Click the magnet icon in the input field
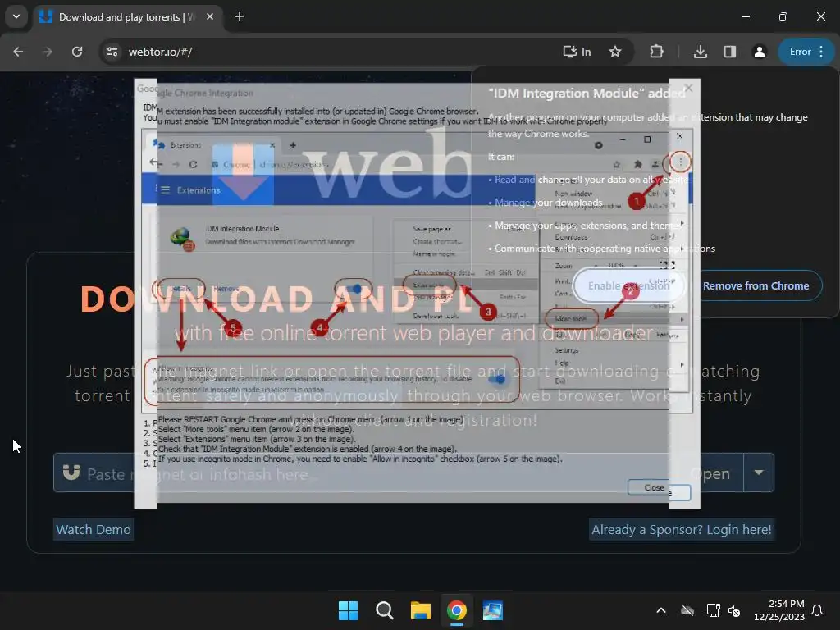 [71, 472]
